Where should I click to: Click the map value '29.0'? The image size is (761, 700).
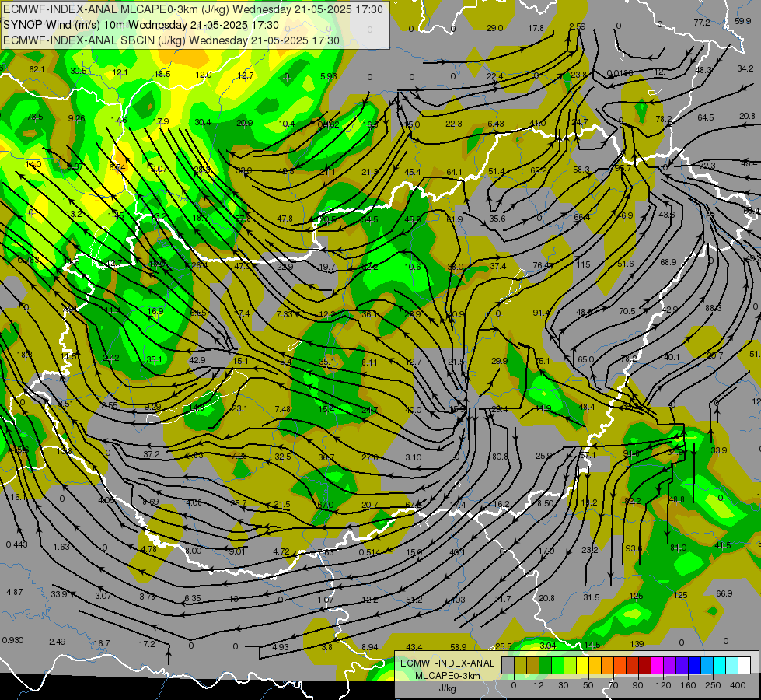point(494,28)
